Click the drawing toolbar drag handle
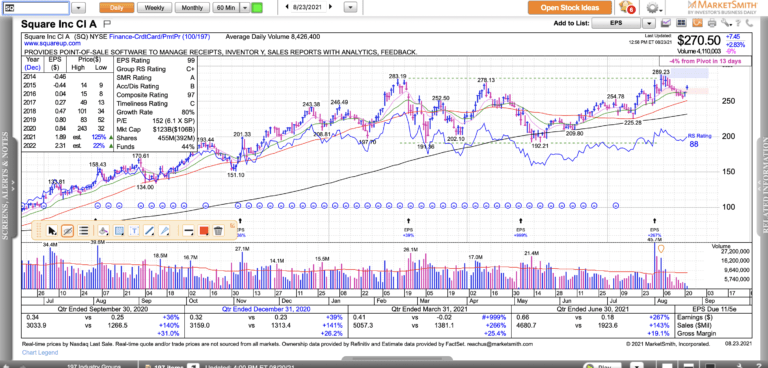Viewport: 768px width, 368px height. [39, 230]
